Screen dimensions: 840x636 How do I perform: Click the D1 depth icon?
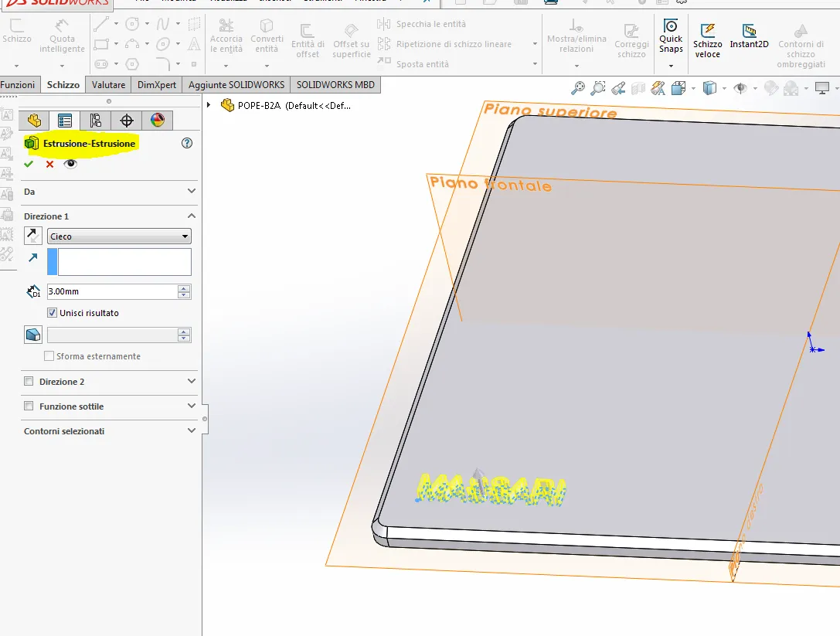(33, 291)
